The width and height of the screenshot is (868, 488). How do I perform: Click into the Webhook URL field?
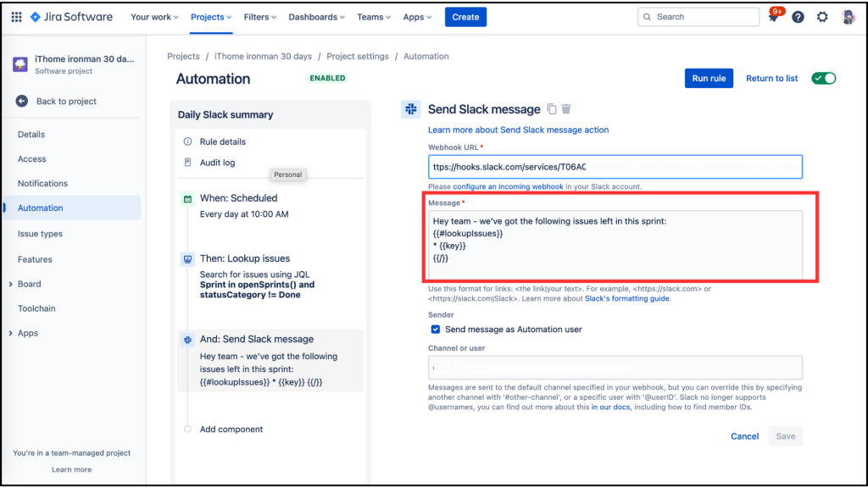click(x=615, y=167)
